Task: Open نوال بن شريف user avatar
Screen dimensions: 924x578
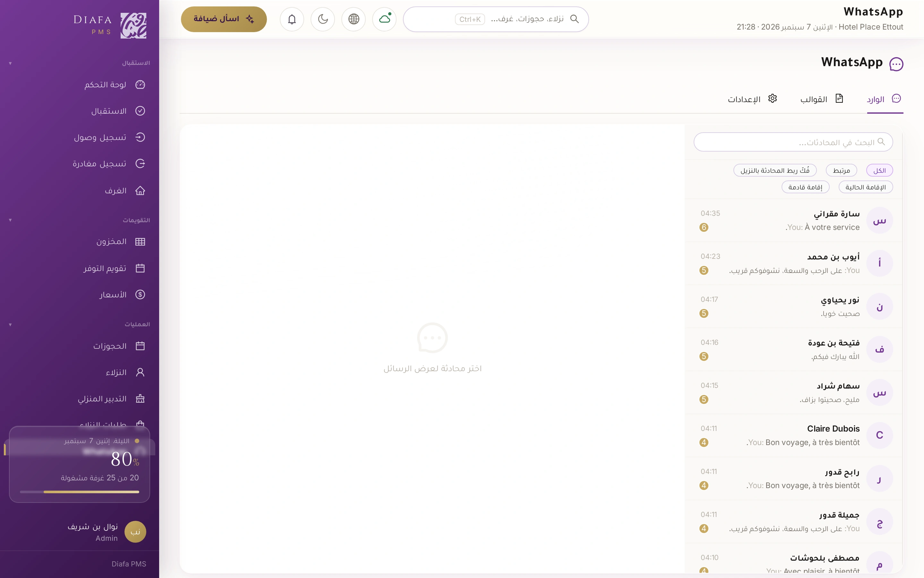Action: click(x=135, y=532)
